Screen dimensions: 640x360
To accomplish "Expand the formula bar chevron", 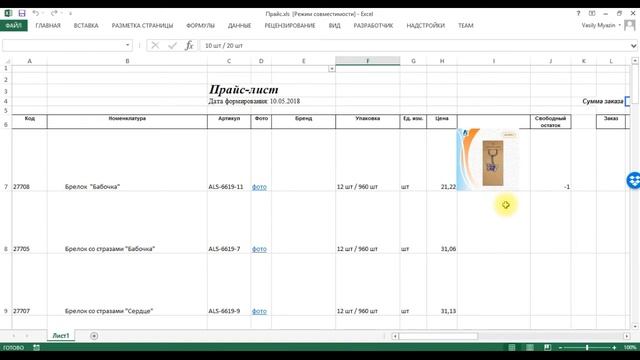I will point(633,46).
